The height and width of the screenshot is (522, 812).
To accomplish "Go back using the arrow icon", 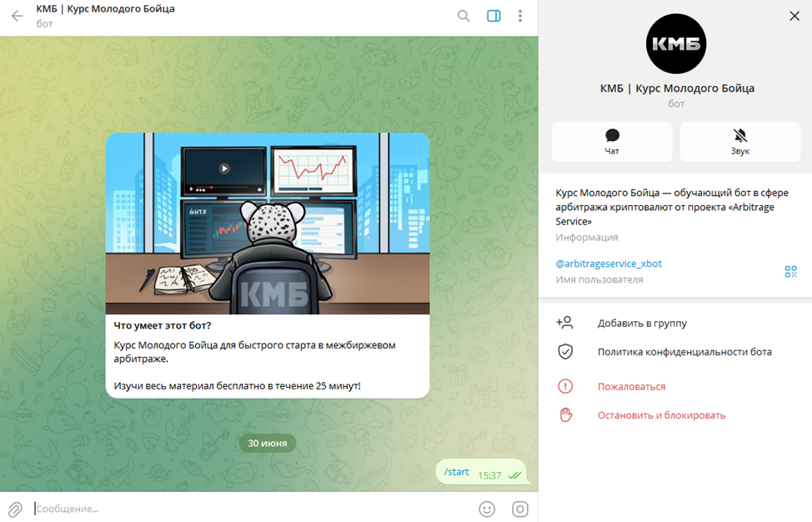I will (x=17, y=16).
